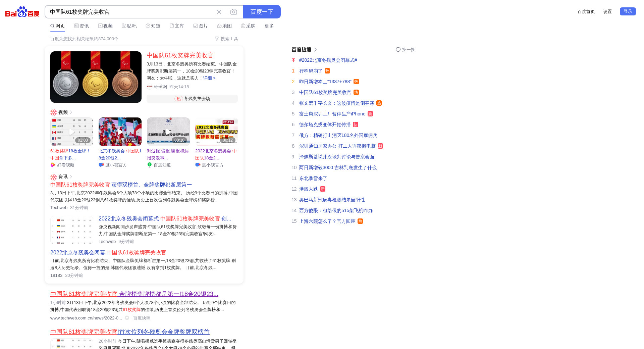The width and height of the screenshot is (644, 349).
Task: Clear the search box with X icon
Action: point(219,12)
